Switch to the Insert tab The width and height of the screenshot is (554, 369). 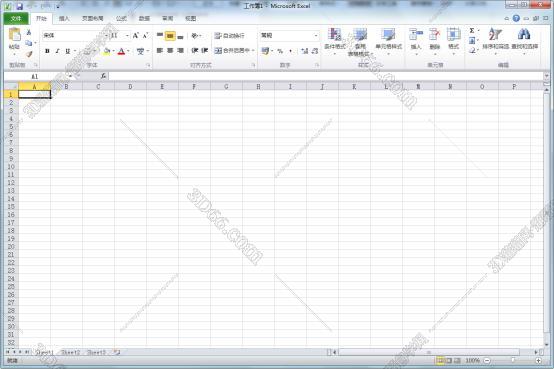coord(64,18)
